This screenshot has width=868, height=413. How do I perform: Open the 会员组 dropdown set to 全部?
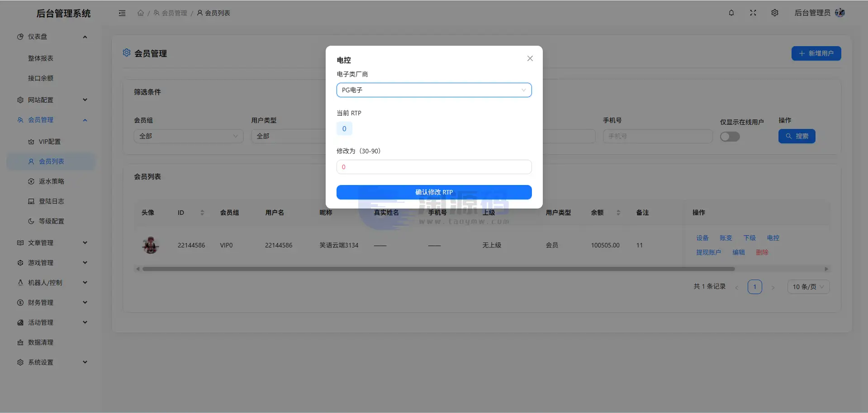pos(189,136)
